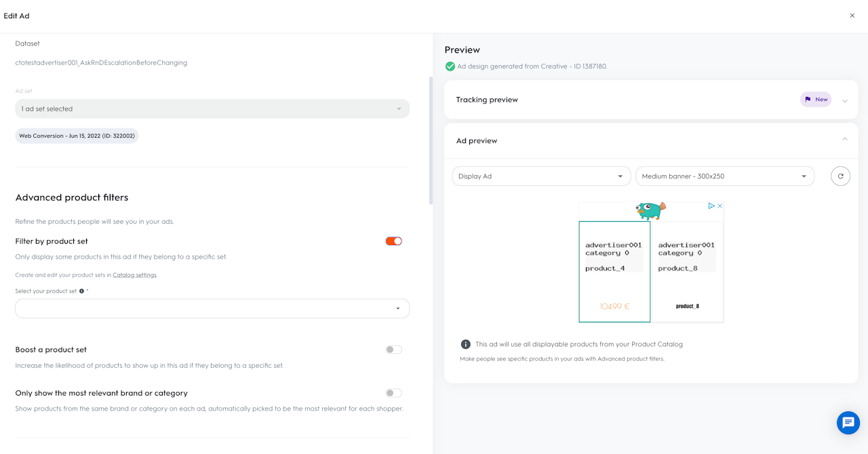Screen dimensions: 868x454
Task: Click the refresh ad preview icon
Action: pos(840,176)
